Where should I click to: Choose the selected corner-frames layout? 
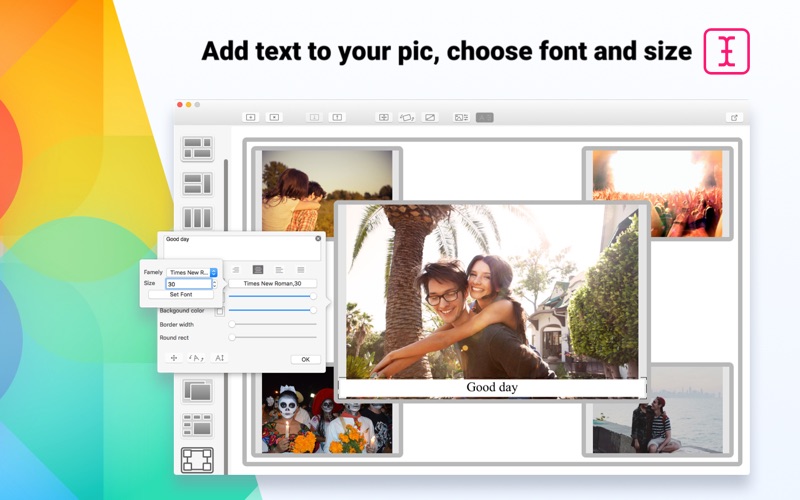coord(197,460)
